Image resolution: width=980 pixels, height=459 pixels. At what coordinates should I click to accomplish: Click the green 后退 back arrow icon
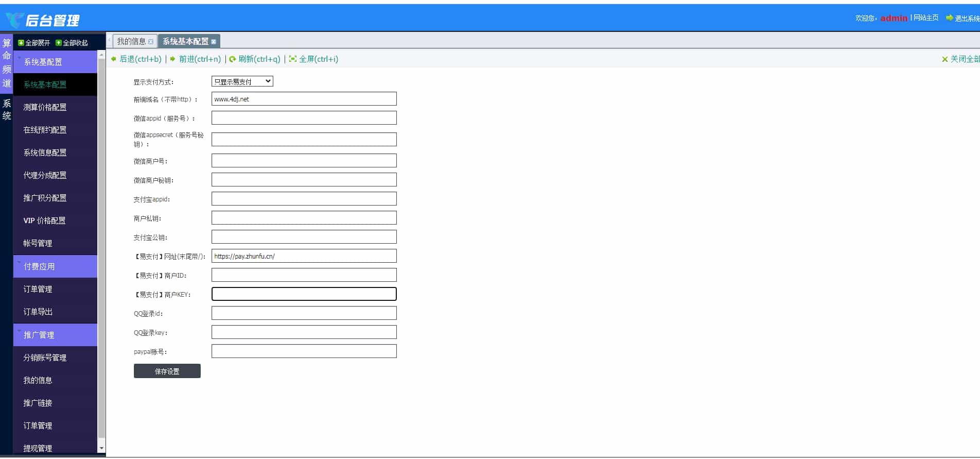click(114, 59)
